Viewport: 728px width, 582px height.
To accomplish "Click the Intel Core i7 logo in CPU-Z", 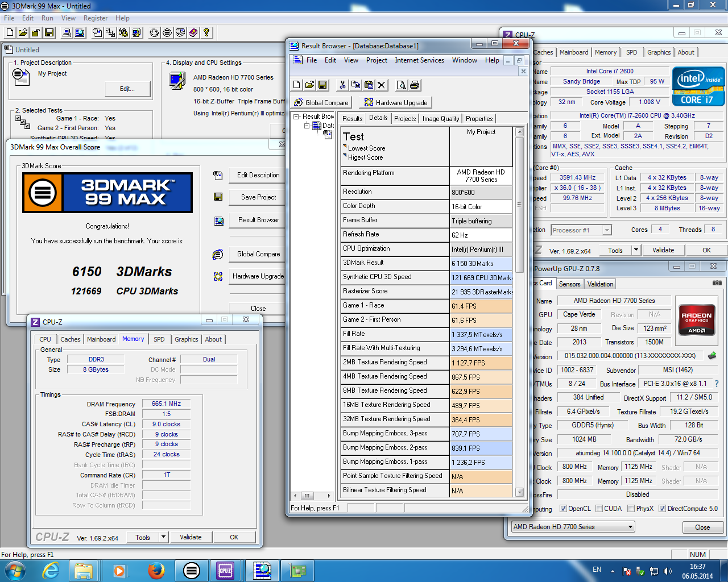I will 698,86.
